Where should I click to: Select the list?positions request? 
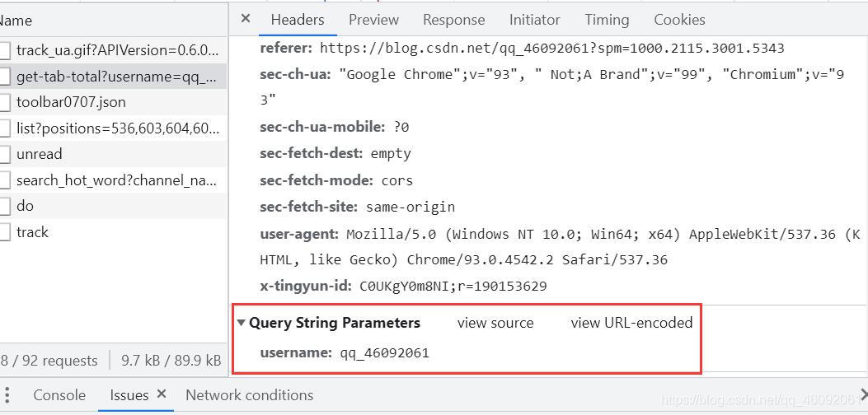pos(113,128)
